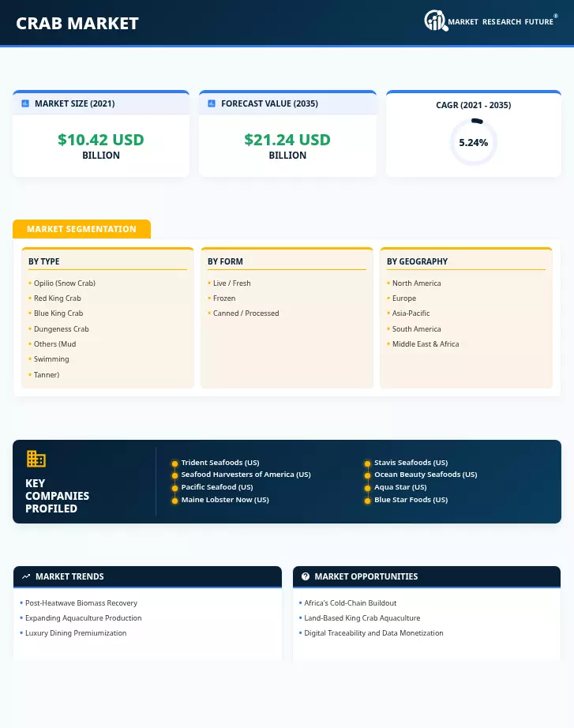Click Expanding Aquaculture Production trend
574x728 pixels.
pos(84,618)
